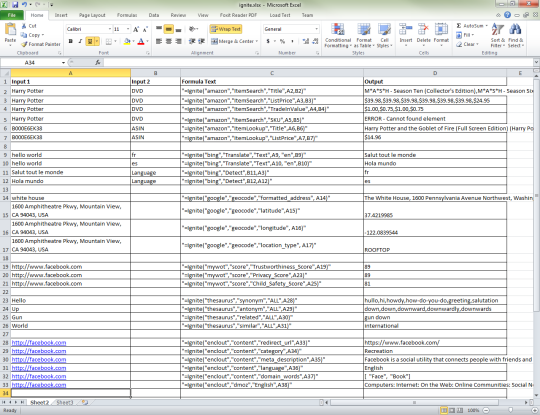Open Format as Table gallery

[364, 35]
